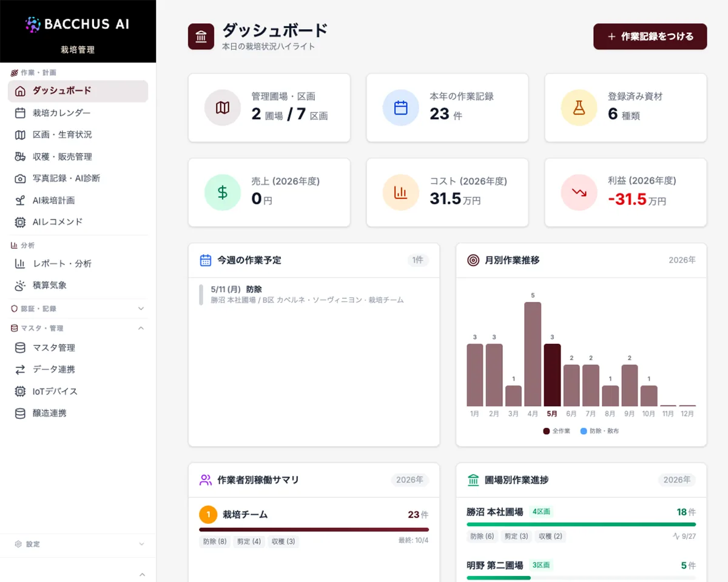
Task: Open データ連携 page
Action: (78, 369)
